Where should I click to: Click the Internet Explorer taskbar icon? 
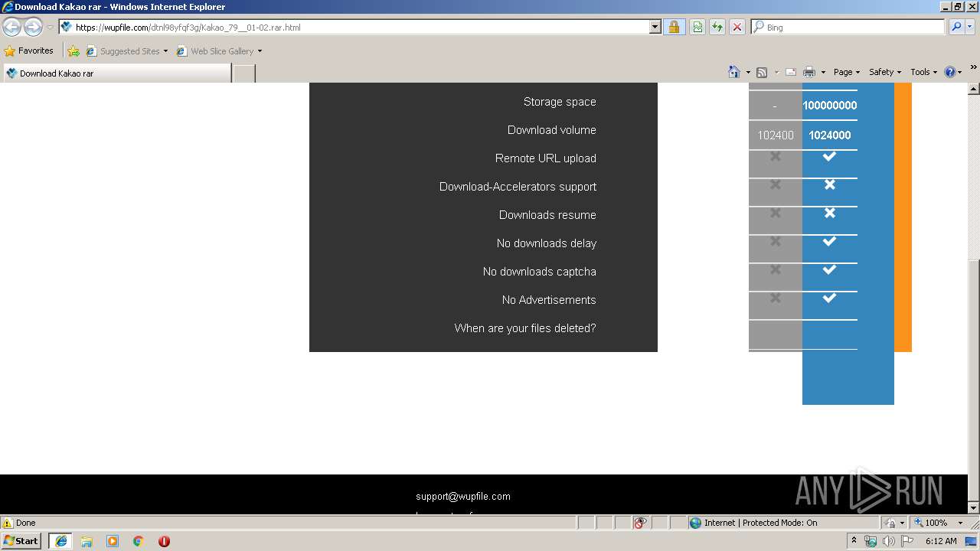coord(60,540)
